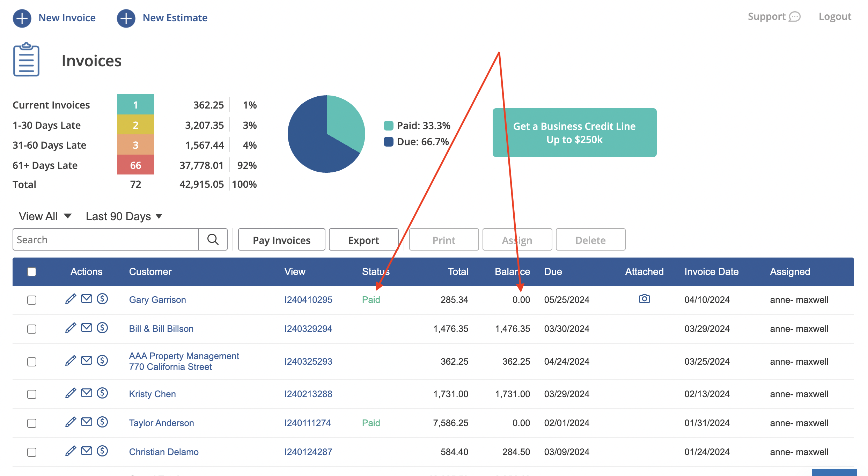Screen dimensions: 868x476
Task: Check the Kristy Chen row checkbox
Action: pyautogui.click(x=32, y=394)
